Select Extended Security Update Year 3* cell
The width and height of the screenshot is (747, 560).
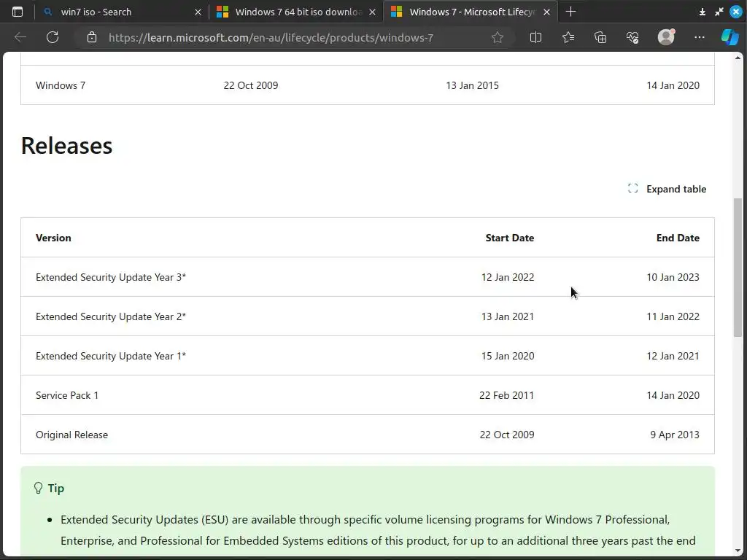111,277
